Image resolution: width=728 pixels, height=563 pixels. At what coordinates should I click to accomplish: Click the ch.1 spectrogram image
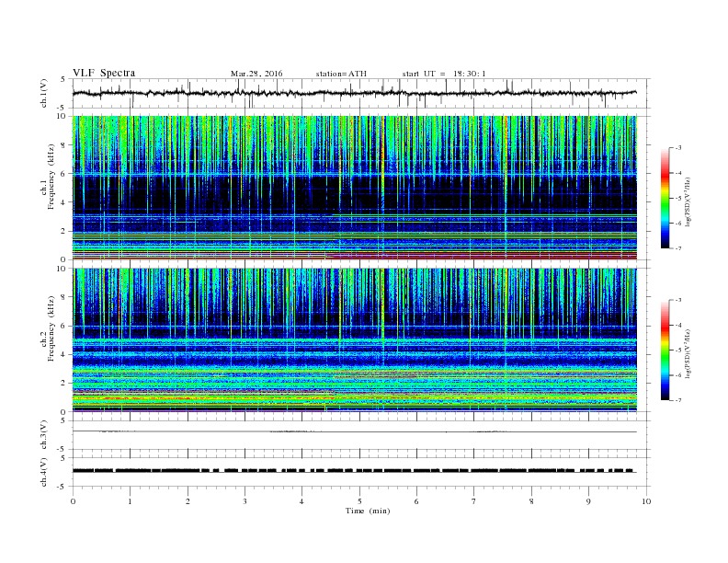(355, 188)
